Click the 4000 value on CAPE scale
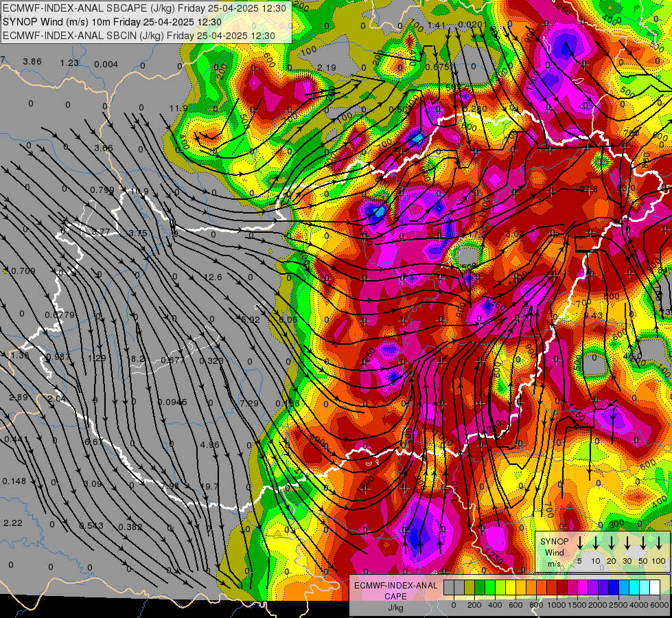This screenshot has height=618, width=672. 638,605
